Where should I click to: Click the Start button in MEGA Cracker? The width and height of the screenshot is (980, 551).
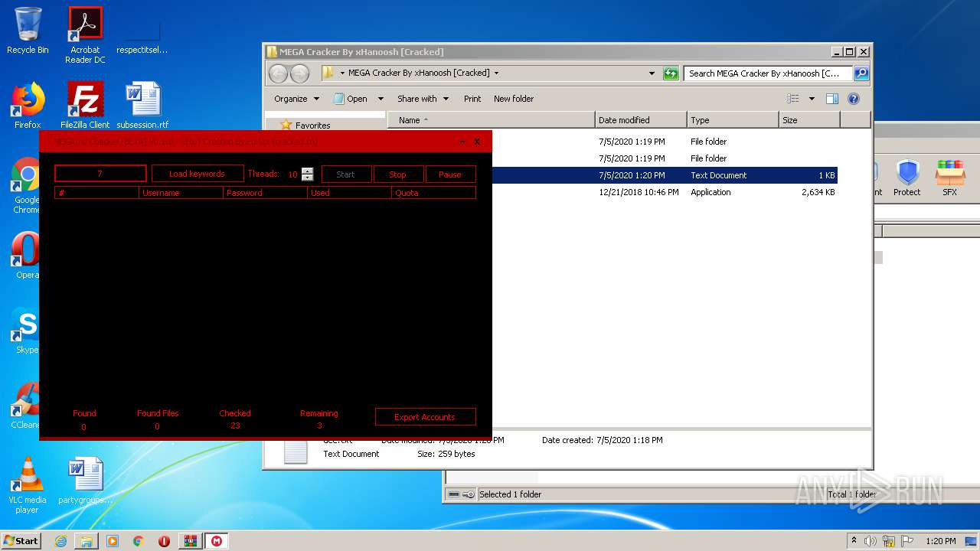click(x=346, y=174)
